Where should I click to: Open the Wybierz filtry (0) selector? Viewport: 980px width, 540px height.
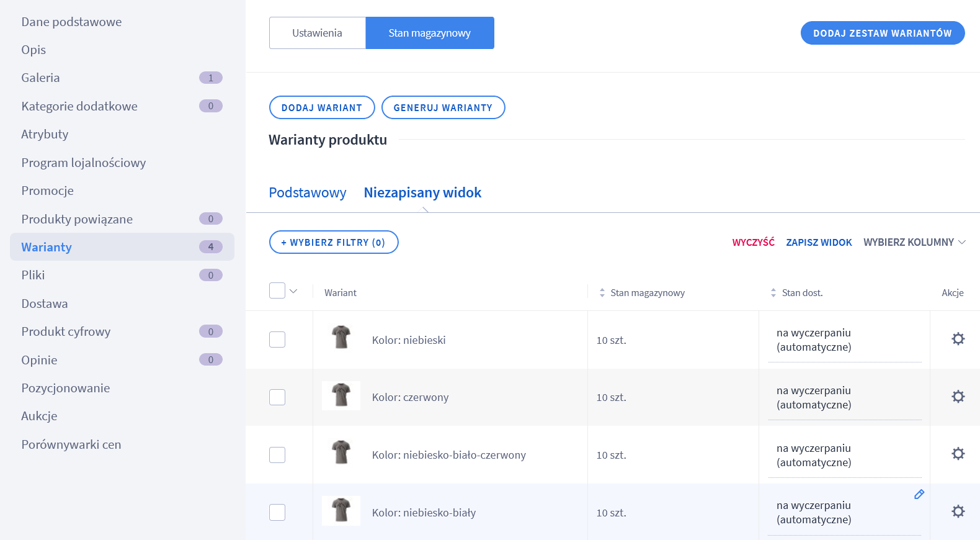[x=333, y=242]
